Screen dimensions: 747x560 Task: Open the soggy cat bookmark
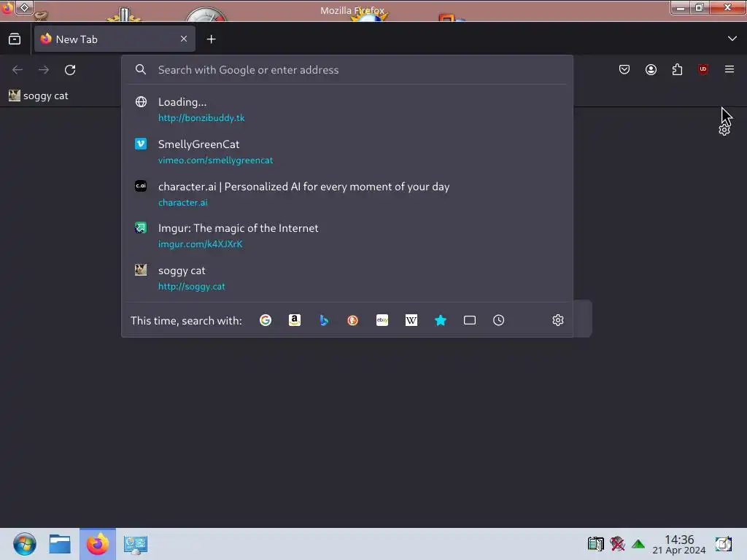point(39,96)
